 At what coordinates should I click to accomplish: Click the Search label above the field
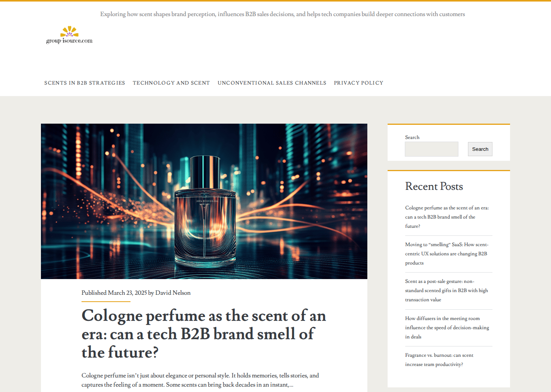[x=412, y=137]
